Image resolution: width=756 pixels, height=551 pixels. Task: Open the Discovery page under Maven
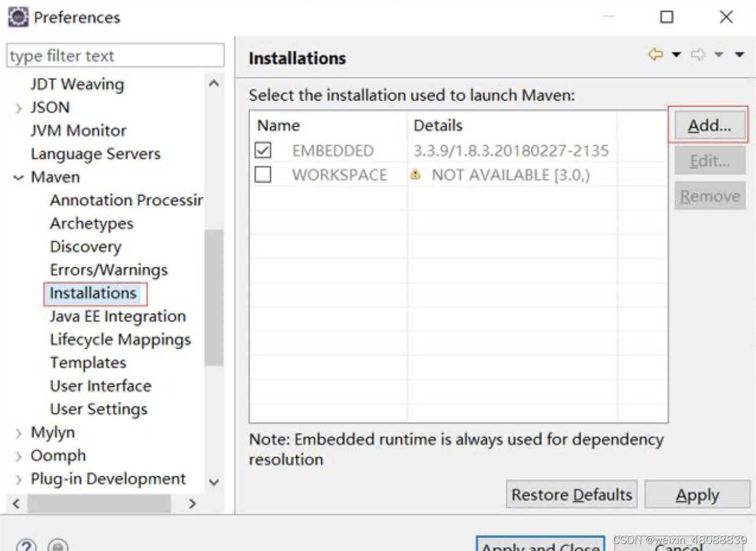pyautogui.click(x=86, y=247)
